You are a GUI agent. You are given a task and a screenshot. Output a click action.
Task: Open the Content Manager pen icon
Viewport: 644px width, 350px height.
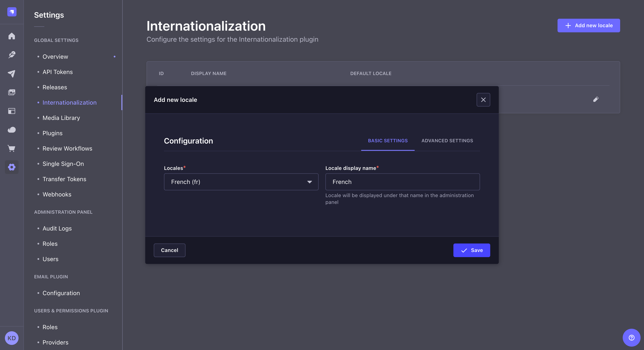click(12, 55)
